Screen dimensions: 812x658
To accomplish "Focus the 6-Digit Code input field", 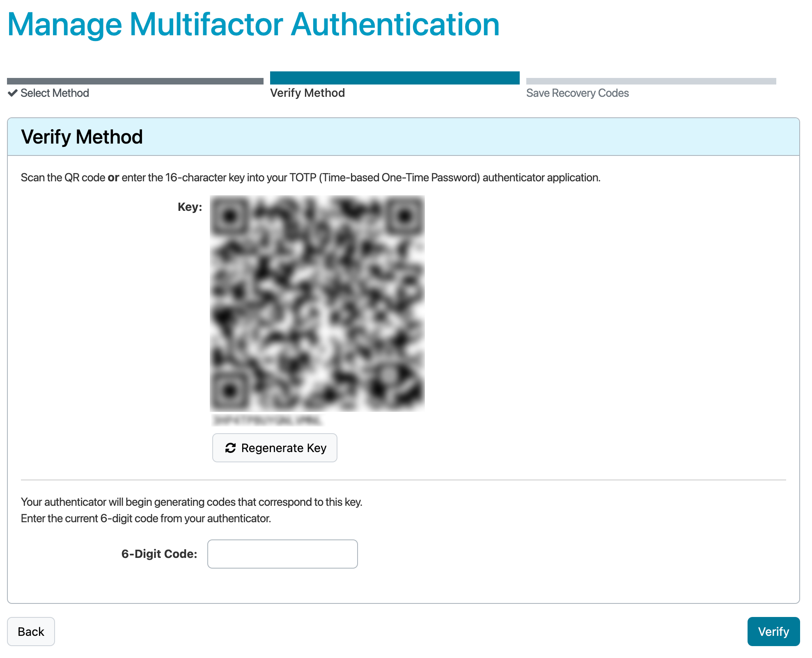I will coord(282,554).
